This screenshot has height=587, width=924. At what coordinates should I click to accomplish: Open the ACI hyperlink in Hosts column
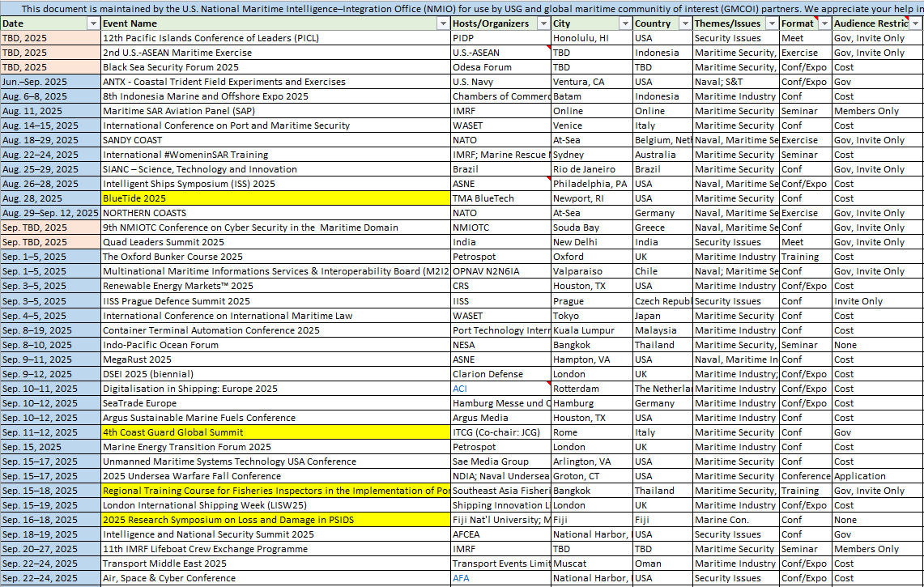(x=460, y=389)
